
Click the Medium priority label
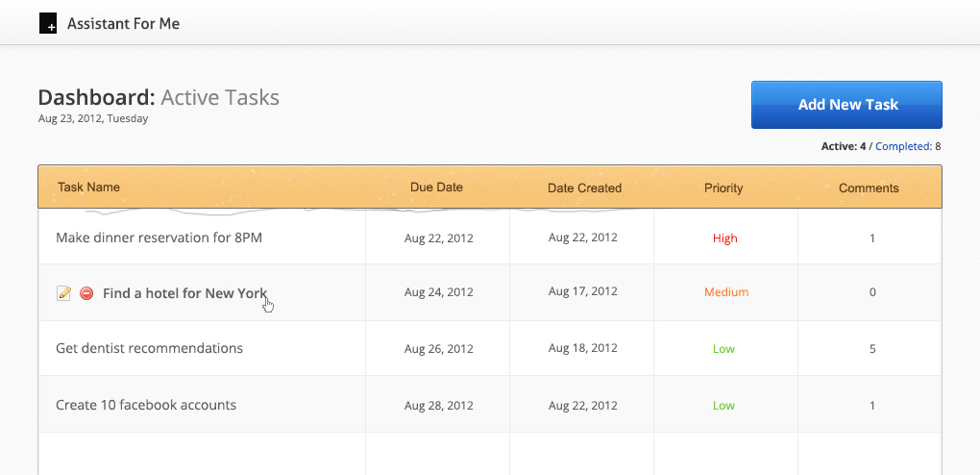coord(725,292)
